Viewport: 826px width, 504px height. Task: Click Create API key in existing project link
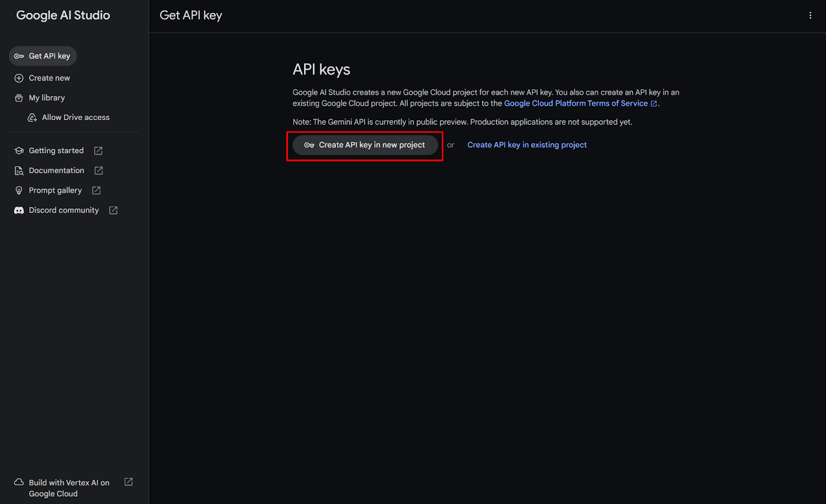pyautogui.click(x=527, y=145)
